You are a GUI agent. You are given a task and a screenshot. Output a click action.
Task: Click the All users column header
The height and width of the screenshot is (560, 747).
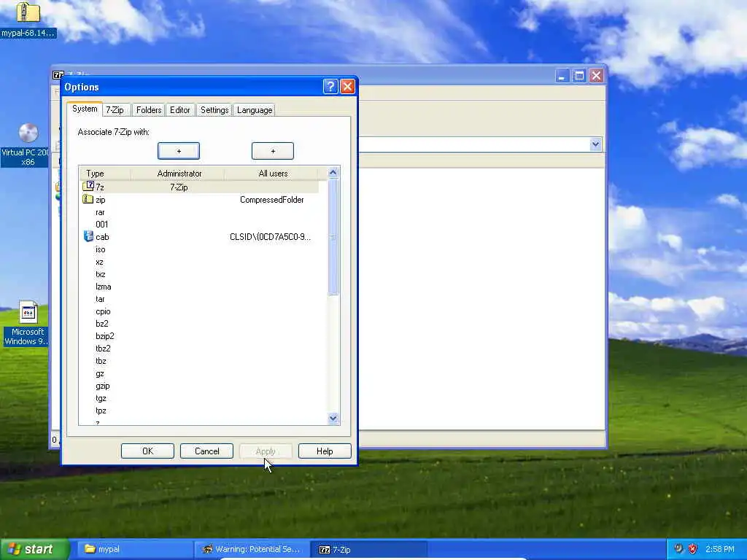[x=273, y=174]
